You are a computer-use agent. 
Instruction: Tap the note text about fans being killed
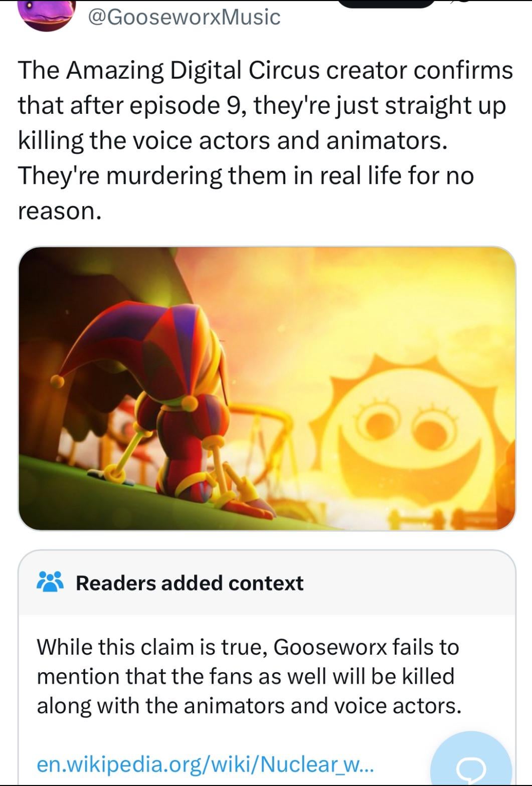[x=248, y=676]
